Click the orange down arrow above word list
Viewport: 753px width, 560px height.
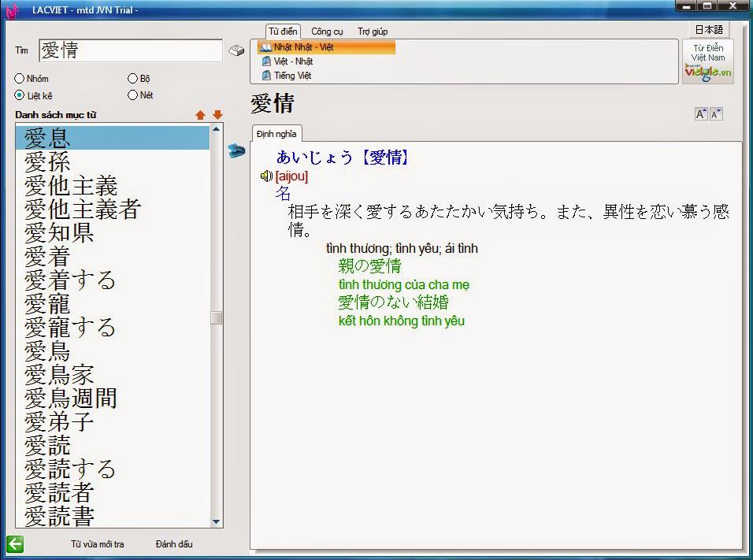(217, 115)
